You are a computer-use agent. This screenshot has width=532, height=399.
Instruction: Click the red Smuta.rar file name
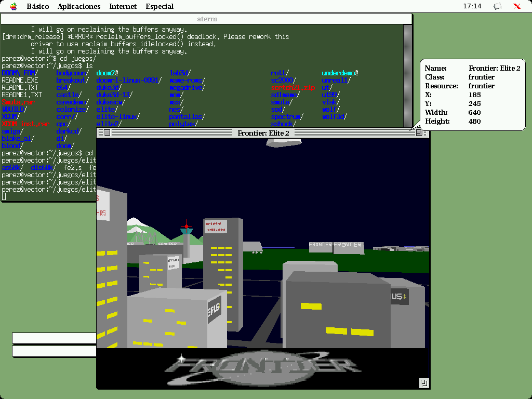coord(18,102)
